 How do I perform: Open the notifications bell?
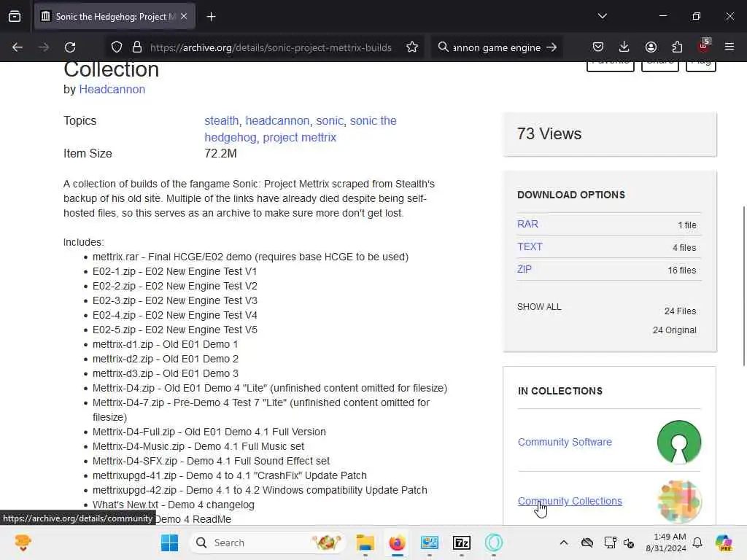point(697,542)
